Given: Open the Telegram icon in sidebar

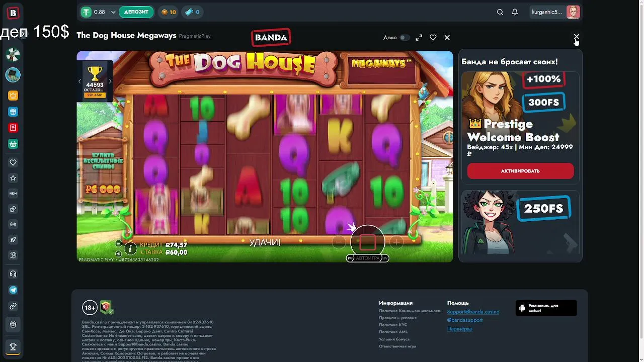Looking at the screenshot, I should (13, 290).
